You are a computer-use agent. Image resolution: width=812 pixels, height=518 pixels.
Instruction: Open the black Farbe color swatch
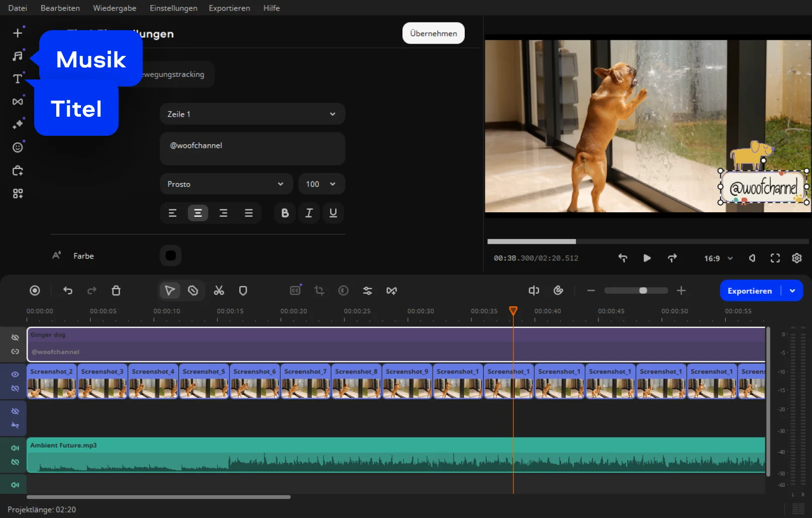pyautogui.click(x=171, y=255)
